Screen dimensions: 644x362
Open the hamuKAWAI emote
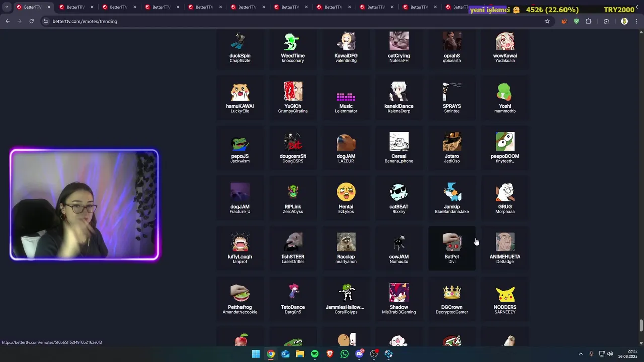coord(240,98)
